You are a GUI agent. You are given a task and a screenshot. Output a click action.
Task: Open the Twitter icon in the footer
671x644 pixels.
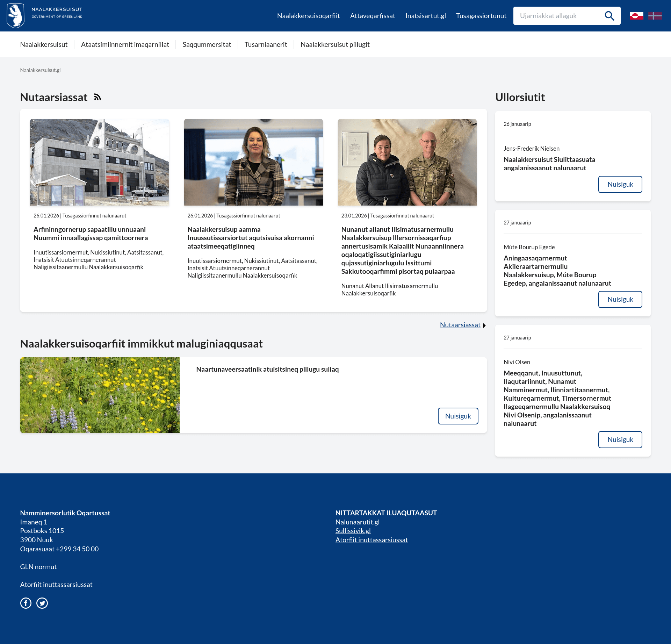pos(42,603)
